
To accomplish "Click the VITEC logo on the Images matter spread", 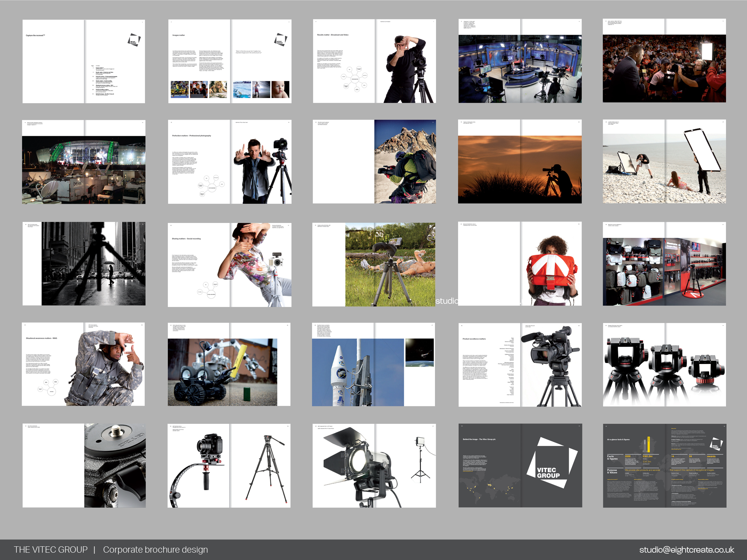I will 280,40.
